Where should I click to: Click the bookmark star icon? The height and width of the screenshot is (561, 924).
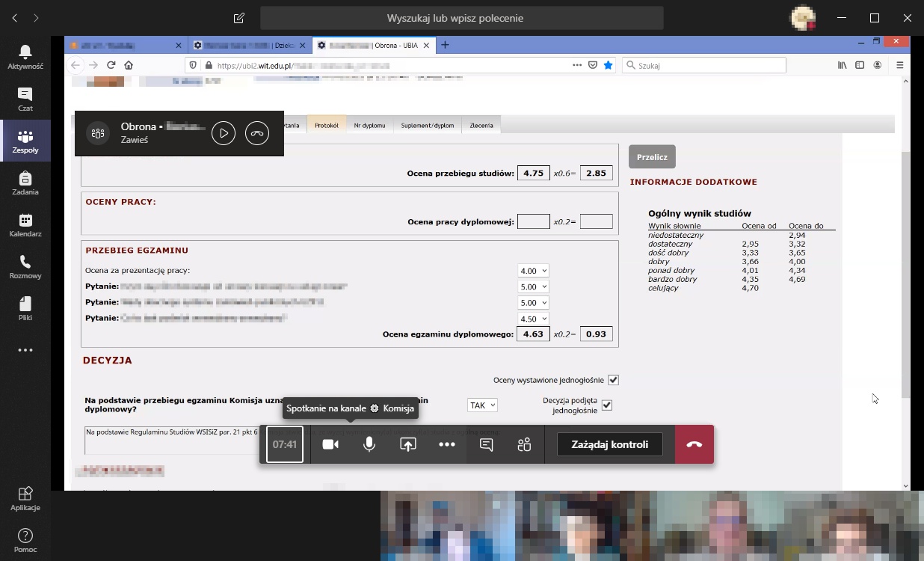click(x=608, y=65)
